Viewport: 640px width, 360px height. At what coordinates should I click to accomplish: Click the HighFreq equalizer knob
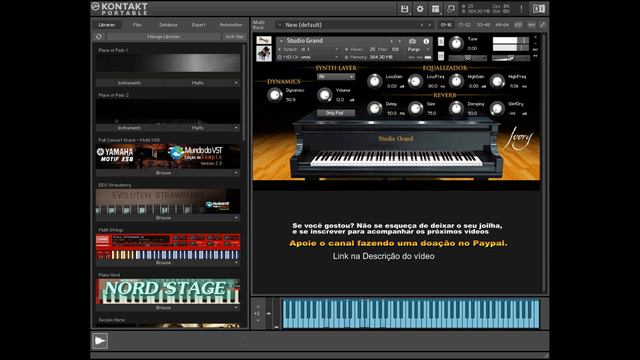pyautogui.click(x=497, y=81)
